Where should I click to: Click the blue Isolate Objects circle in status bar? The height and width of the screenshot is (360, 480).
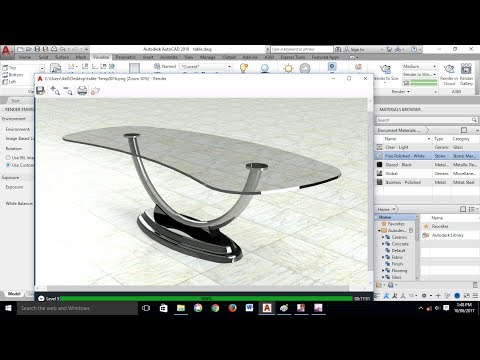(x=457, y=295)
